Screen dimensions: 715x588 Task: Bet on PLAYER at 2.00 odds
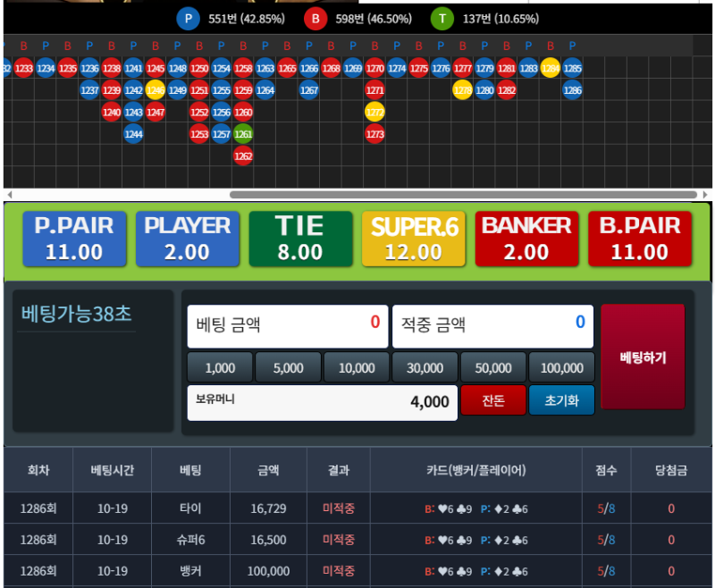point(188,239)
